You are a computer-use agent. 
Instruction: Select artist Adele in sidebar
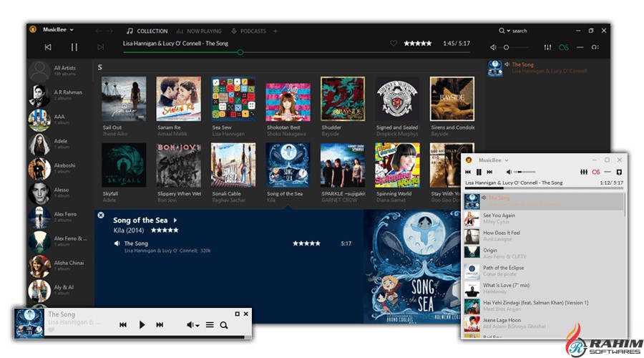(60, 143)
